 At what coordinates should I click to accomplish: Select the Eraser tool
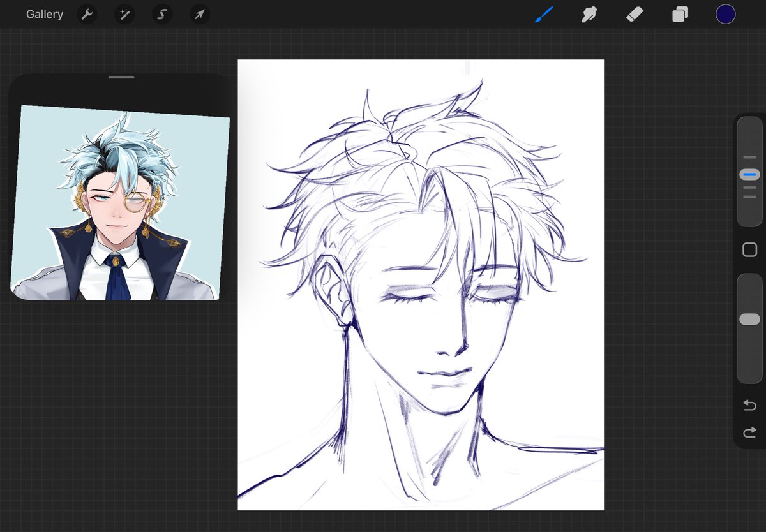point(635,14)
